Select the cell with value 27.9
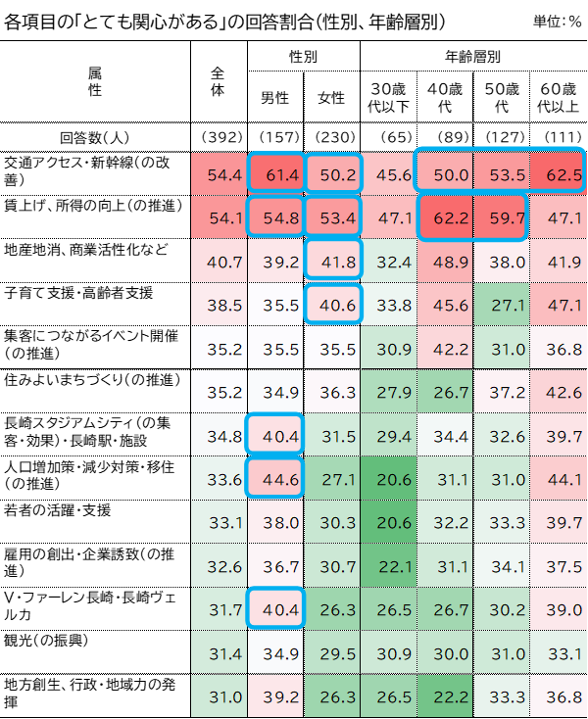The width and height of the screenshot is (588, 719). click(388, 392)
